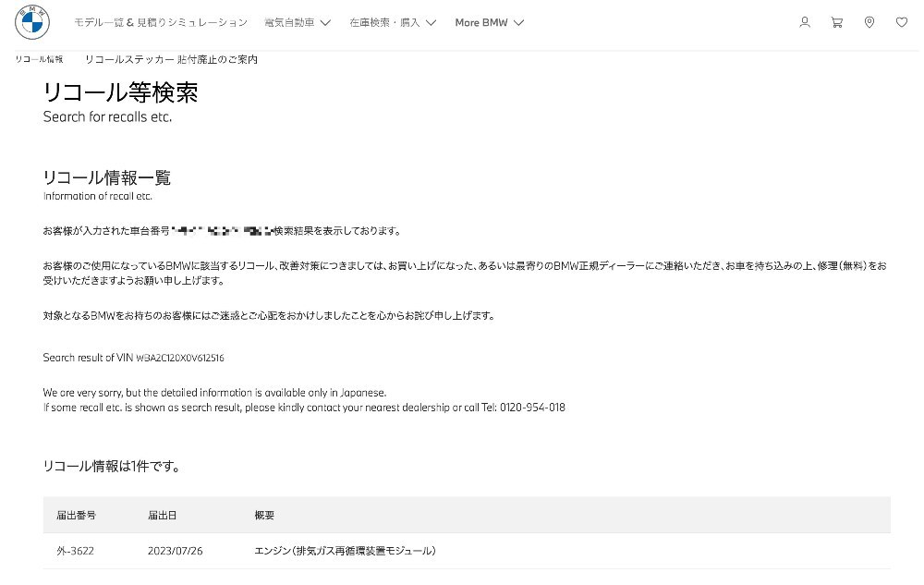Click the リコール情報一覧 section heading
The image size is (924, 585).
(x=106, y=177)
